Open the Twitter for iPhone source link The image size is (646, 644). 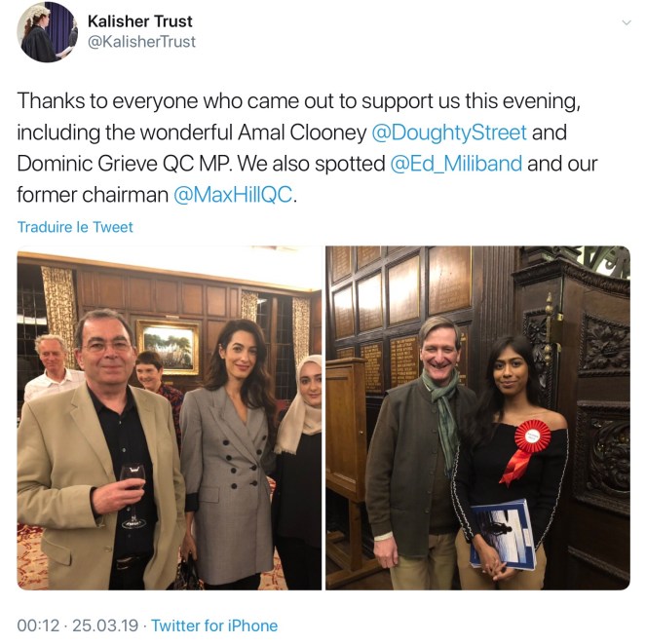214,625
